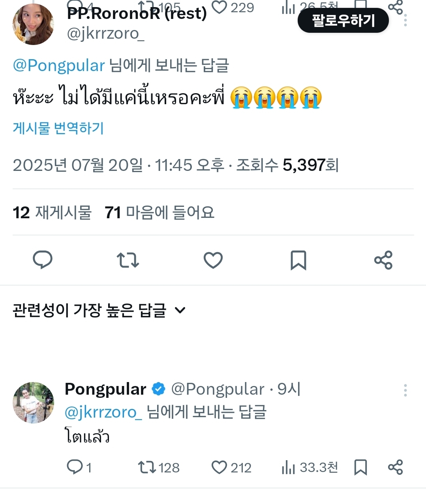Open more options beside the follow button

[405, 21]
